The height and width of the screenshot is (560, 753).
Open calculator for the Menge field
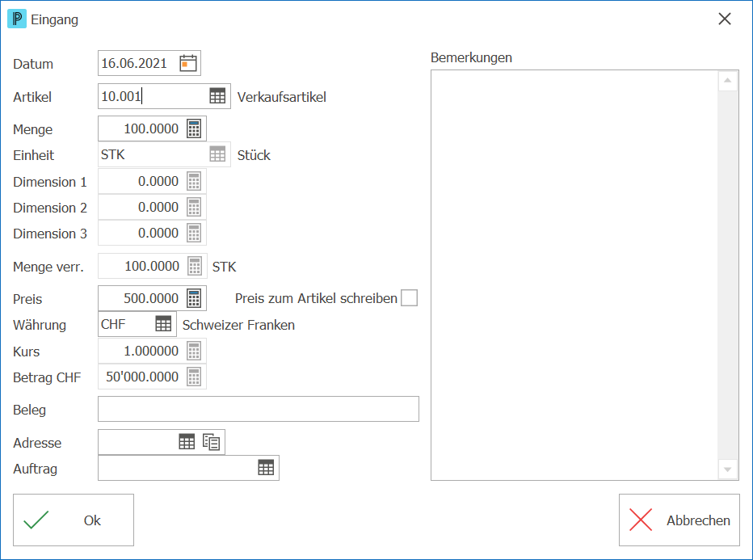click(194, 128)
